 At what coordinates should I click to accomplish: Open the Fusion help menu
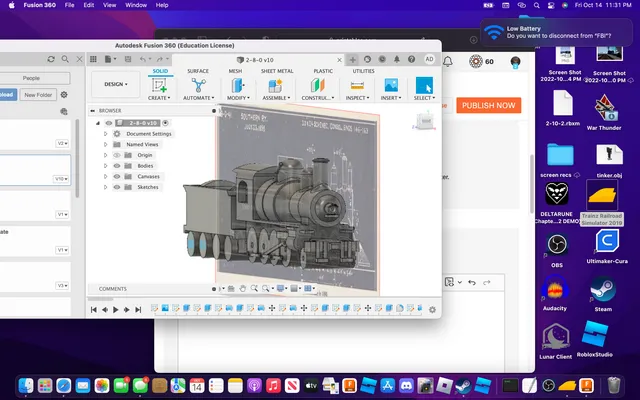point(411,59)
